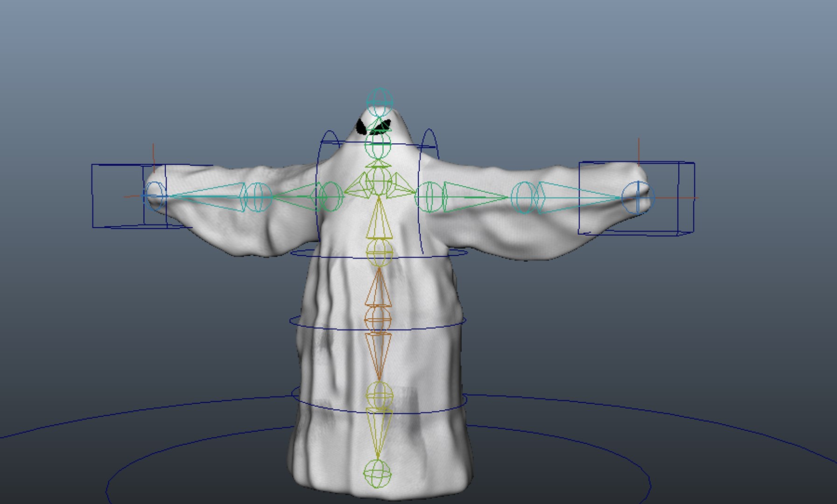
Task: Select the left arm elbow joint sphere
Action: tap(257, 197)
